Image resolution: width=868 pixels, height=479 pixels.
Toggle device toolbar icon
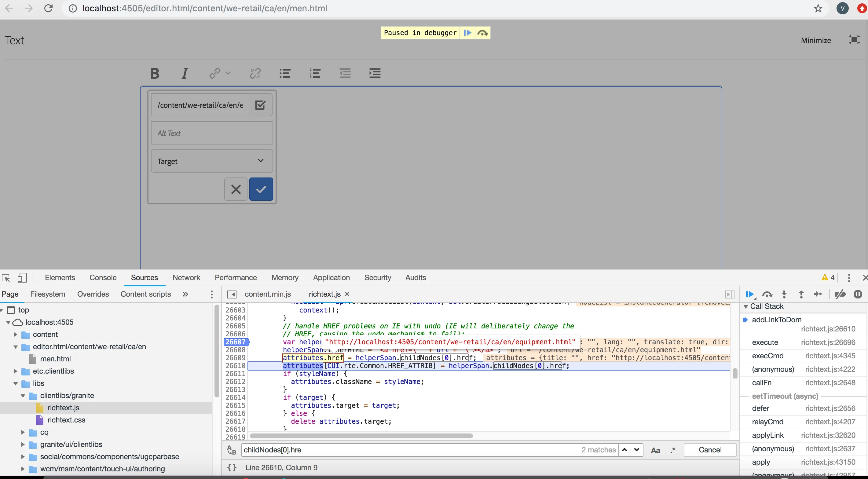point(22,278)
